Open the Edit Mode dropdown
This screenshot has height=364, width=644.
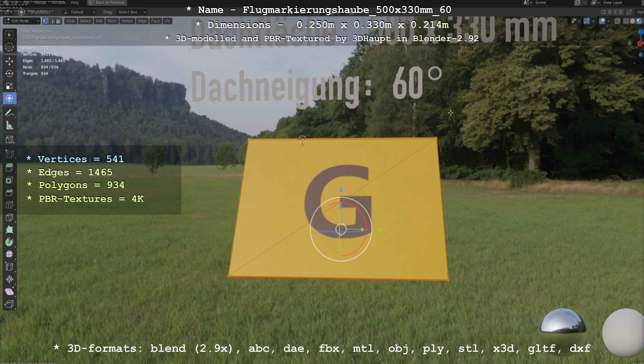[x=21, y=21]
